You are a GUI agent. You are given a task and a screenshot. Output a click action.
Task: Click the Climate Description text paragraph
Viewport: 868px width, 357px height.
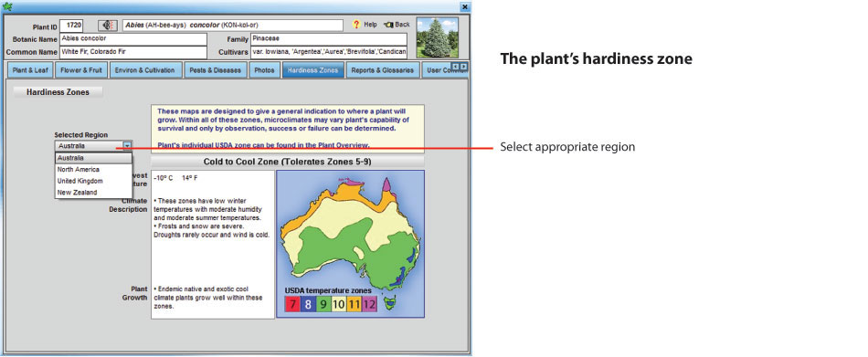(211, 217)
